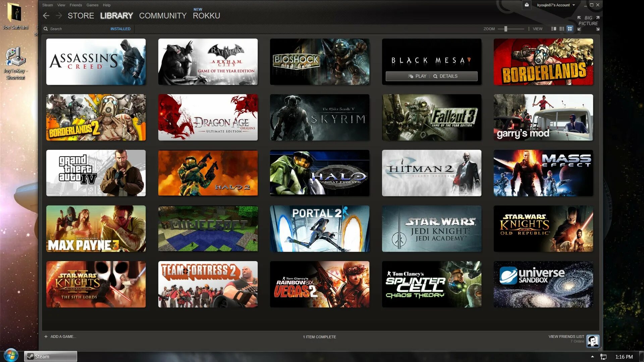The height and width of the screenshot is (362, 644).
Task: Click the zoom slider handle
Action: tap(505, 29)
